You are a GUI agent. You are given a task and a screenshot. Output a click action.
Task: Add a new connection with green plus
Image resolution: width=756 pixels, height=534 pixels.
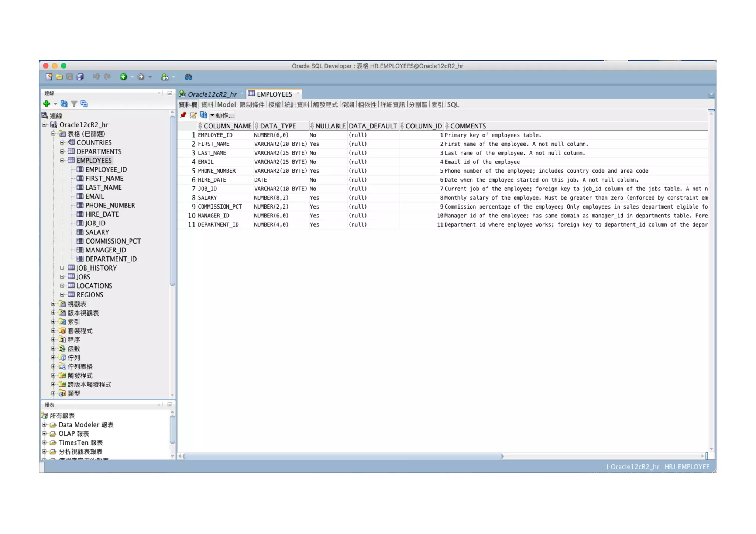pyautogui.click(x=47, y=104)
